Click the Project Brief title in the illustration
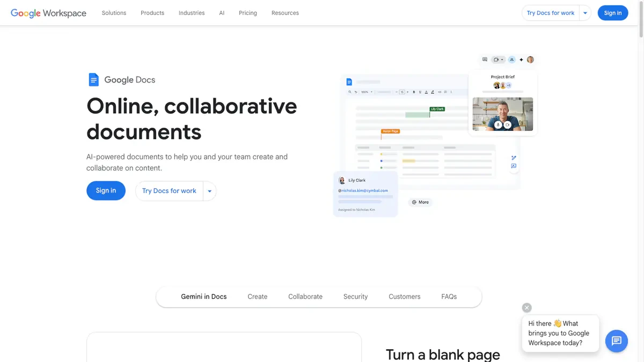The width and height of the screenshot is (644, 362). [x=503, y=77]
